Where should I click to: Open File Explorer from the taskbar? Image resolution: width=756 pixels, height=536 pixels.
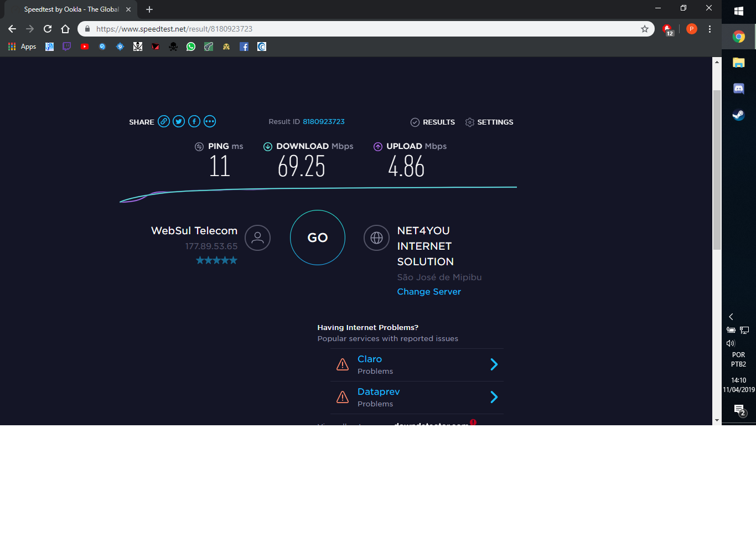[739, 63]
